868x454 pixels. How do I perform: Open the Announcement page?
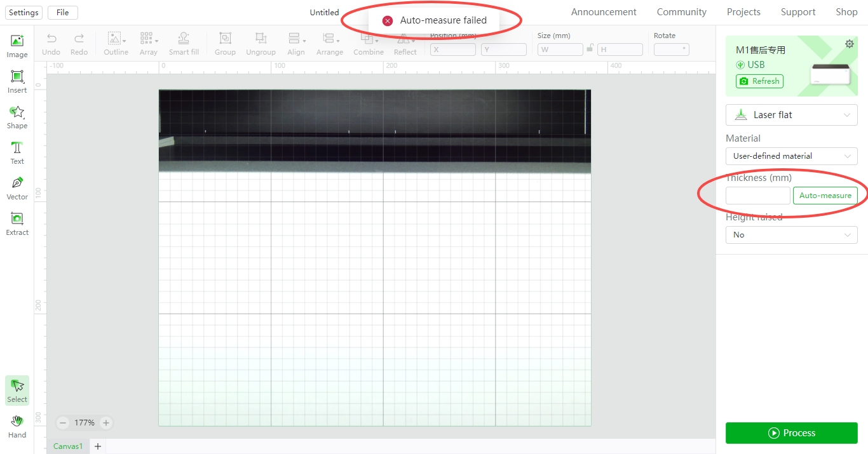click(604, 12)
